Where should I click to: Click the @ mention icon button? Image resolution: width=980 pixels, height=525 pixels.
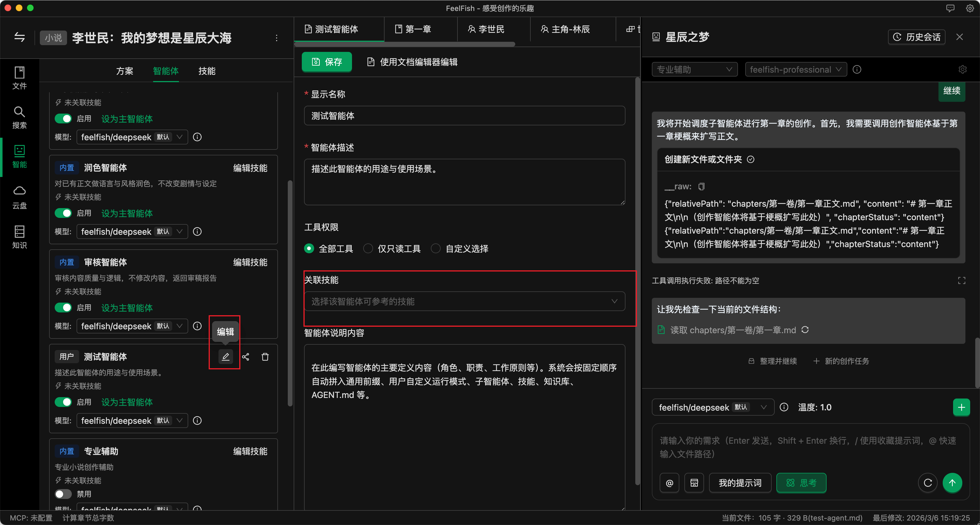pos(669,483)
